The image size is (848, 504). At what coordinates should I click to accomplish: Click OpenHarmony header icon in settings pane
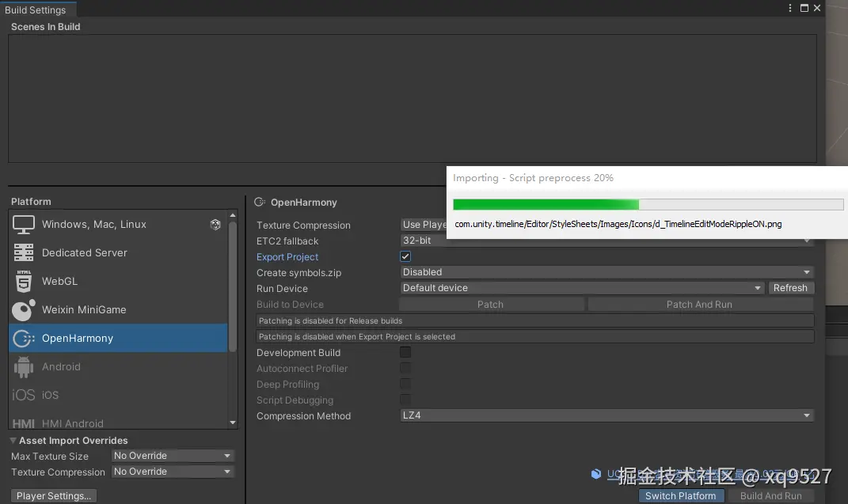tap(260, 202)
